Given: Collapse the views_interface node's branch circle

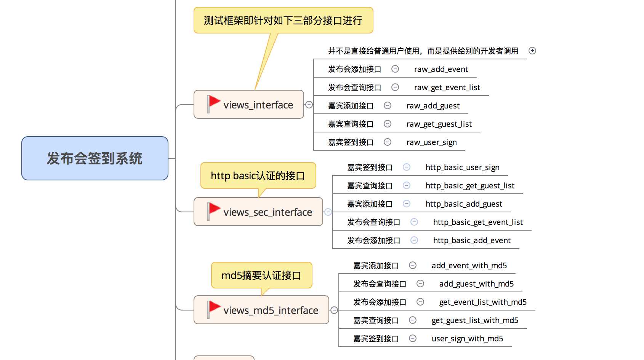Looking at the screenshot, I should click(x=309, y=105).
